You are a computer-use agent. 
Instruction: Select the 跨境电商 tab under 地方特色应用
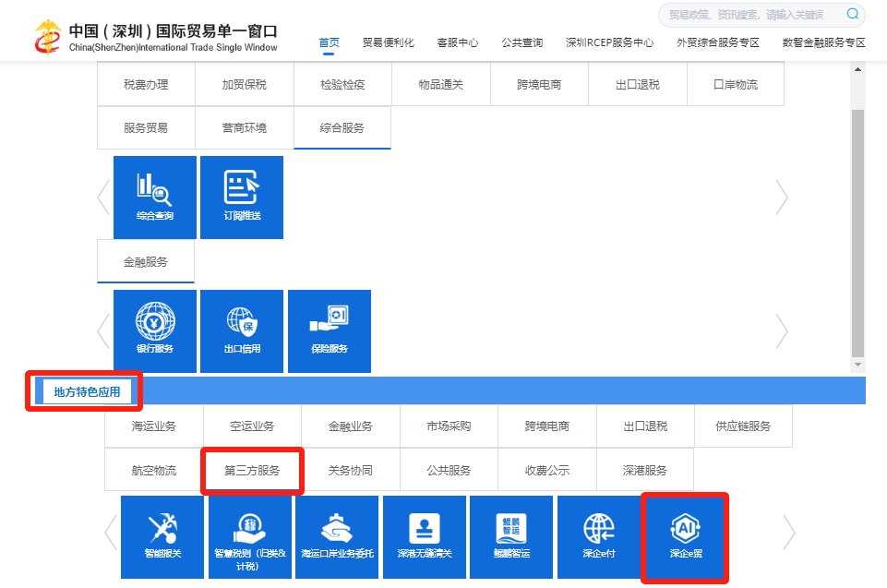[547, 426]
